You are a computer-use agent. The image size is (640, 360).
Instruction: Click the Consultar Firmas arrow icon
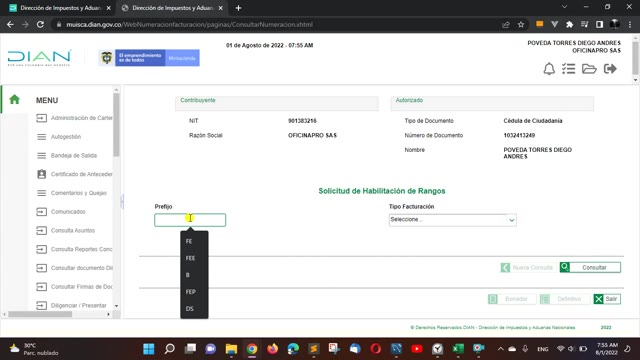point(41,287)
